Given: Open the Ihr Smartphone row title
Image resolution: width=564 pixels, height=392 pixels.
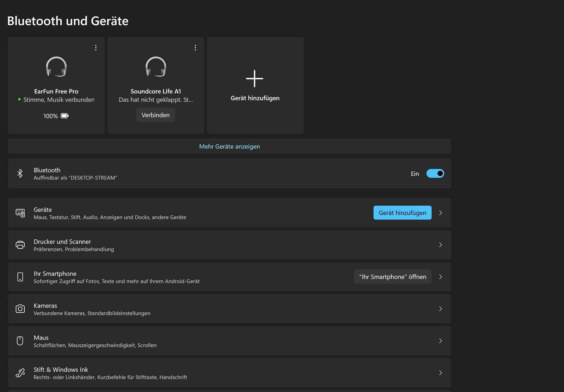Looking at the screenshot, I should (x=55, y=274).
